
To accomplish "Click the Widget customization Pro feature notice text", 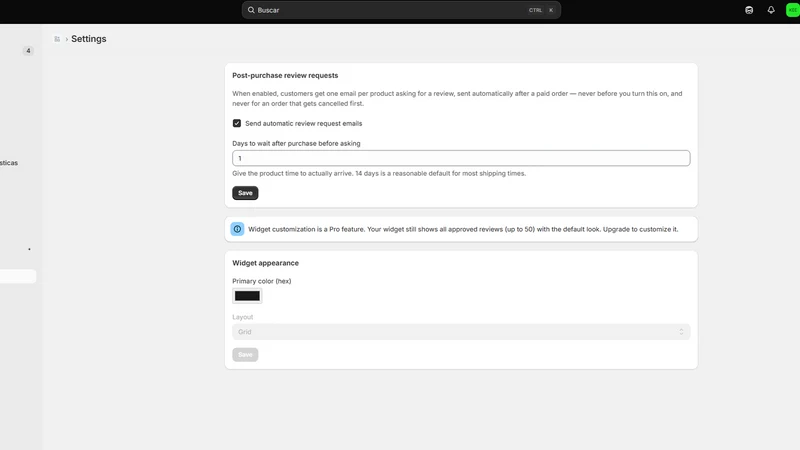I will (x=463, y=229).
